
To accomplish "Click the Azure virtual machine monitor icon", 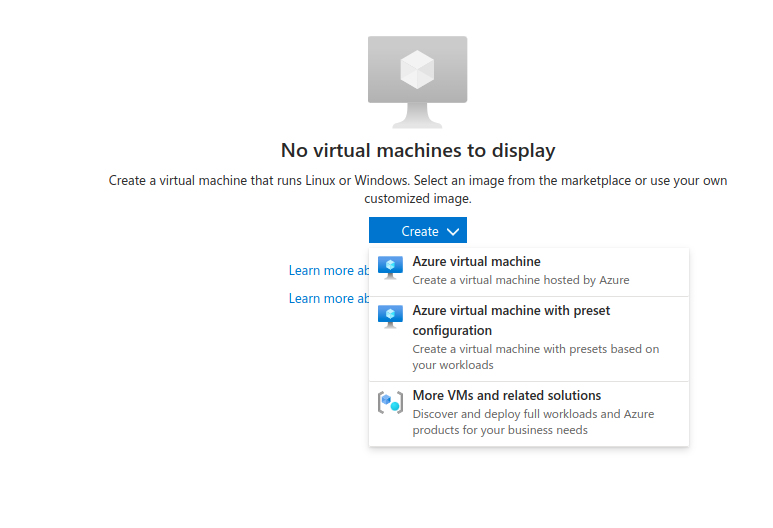I will pyautogui.click(x=390, y=268).
